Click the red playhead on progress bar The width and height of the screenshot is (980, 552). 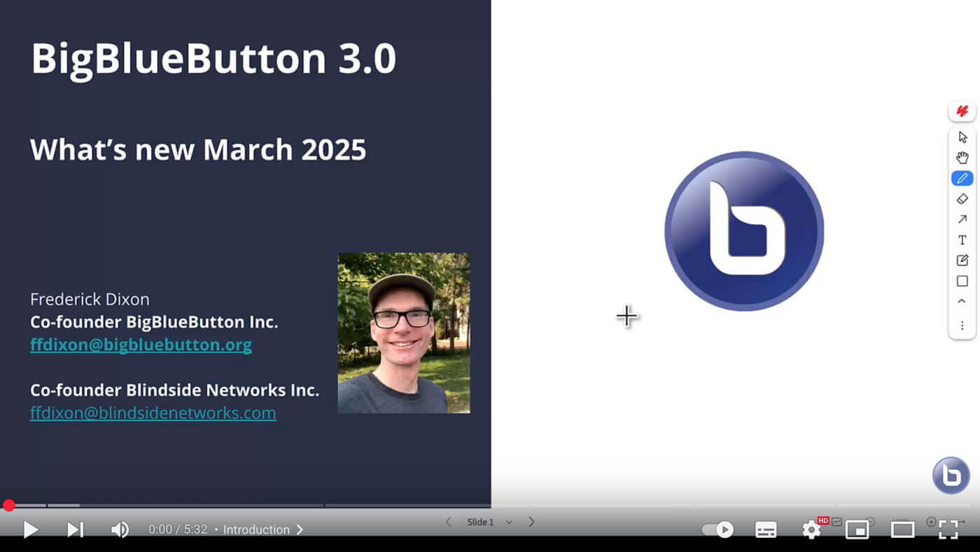(8, 505)
